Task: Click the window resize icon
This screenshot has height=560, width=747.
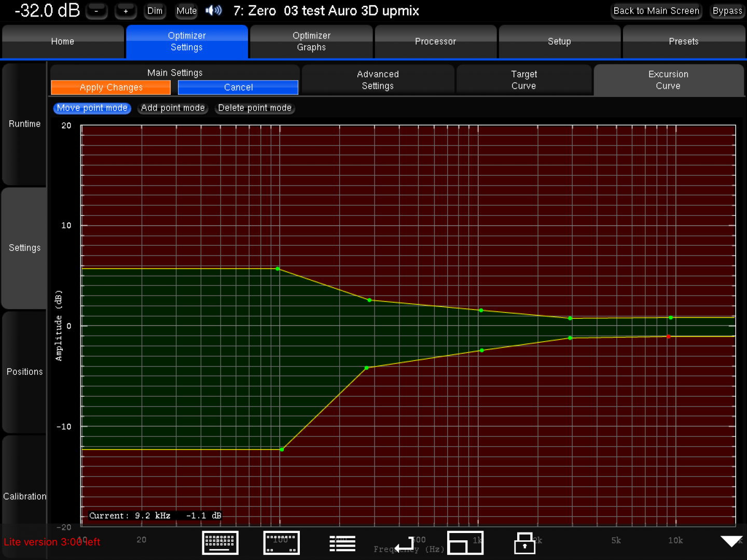Action: 465,543
